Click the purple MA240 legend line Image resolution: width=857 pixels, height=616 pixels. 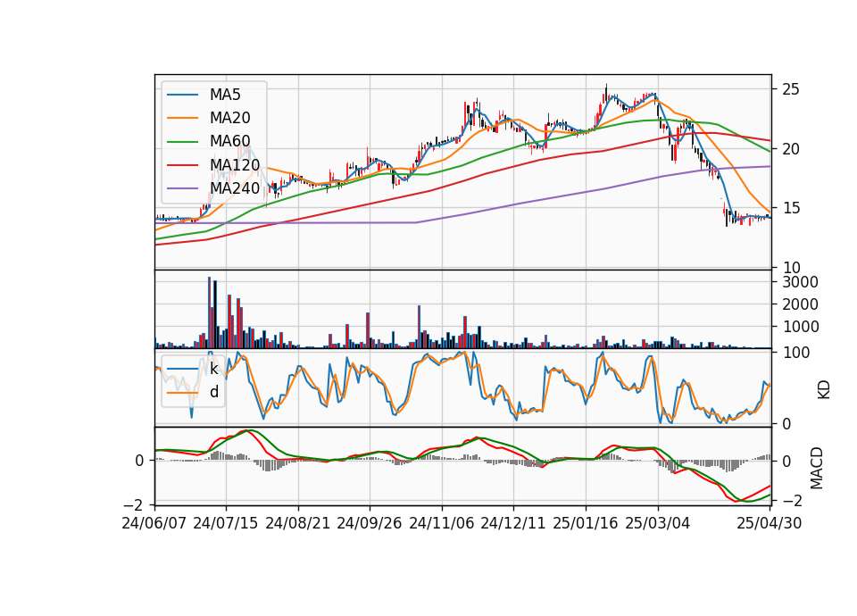click(x=182, y=188)
